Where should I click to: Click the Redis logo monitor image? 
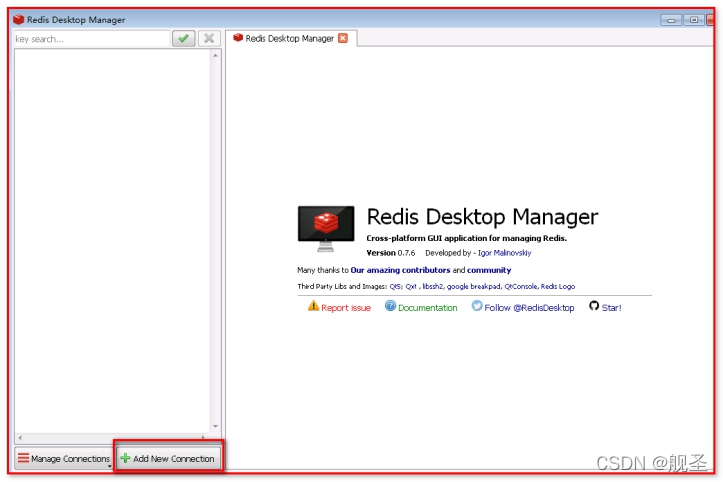pyautogui.click(x=326, y=228)
